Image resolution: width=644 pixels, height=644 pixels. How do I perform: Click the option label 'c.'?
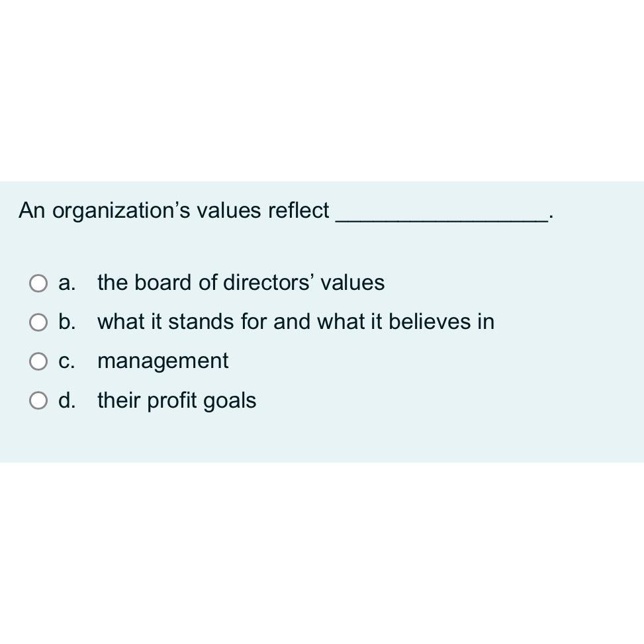point(66,361)
